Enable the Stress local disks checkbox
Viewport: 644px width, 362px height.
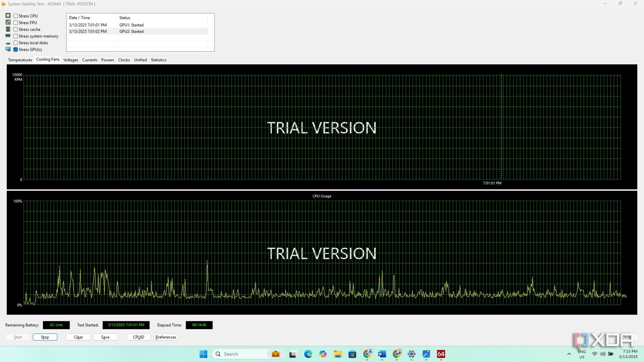coord(16,43)
